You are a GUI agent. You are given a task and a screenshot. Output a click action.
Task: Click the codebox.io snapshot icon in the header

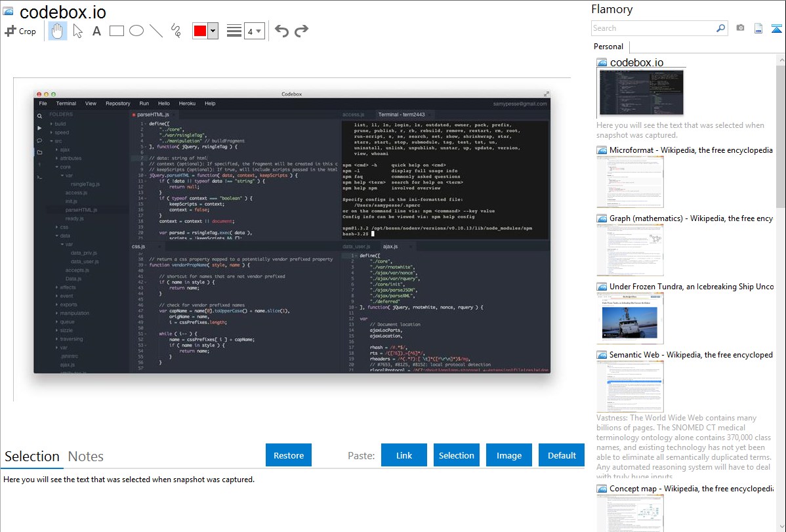pos(8,11)
